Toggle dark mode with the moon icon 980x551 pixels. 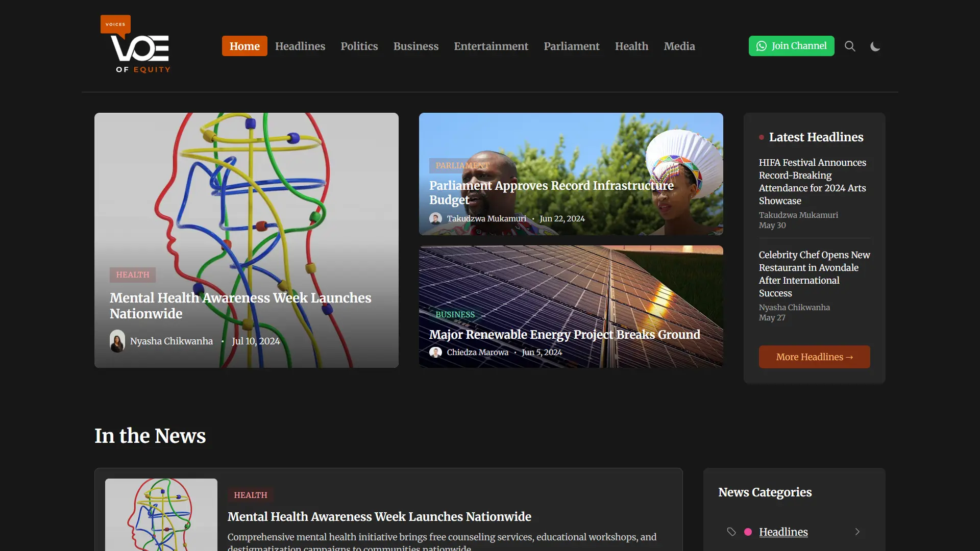click(x=875, y=46)
